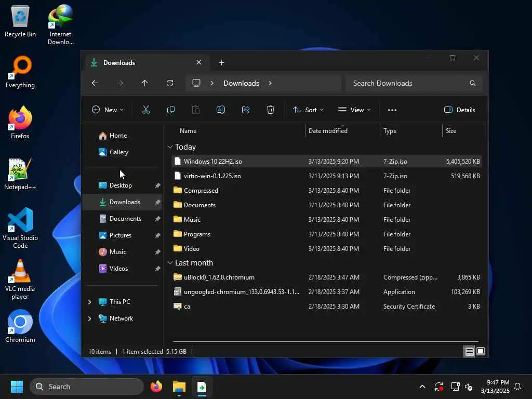
Task: Go up one folder level arrow
Action: click(145, 83)
